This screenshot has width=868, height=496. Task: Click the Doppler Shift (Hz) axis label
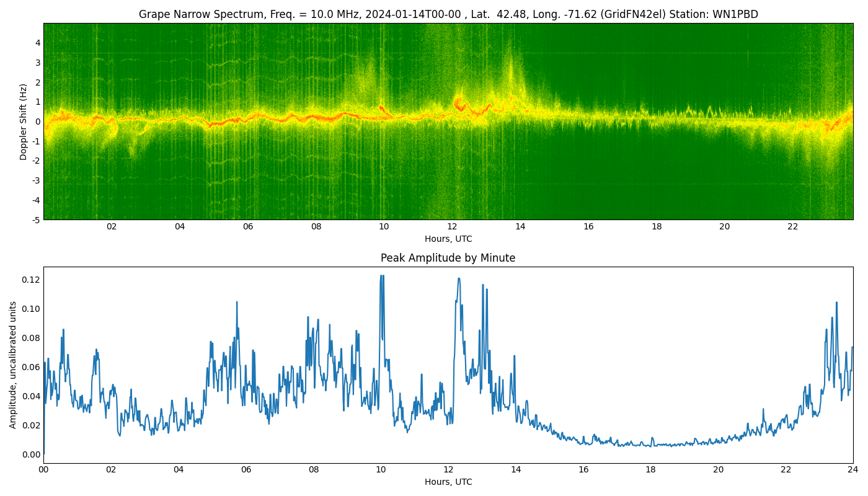coord(24,122)
